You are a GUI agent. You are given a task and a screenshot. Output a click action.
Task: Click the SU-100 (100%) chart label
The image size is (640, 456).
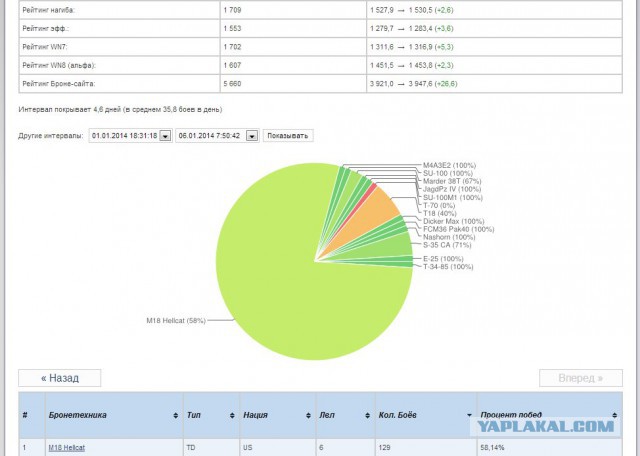coord(448,173)
